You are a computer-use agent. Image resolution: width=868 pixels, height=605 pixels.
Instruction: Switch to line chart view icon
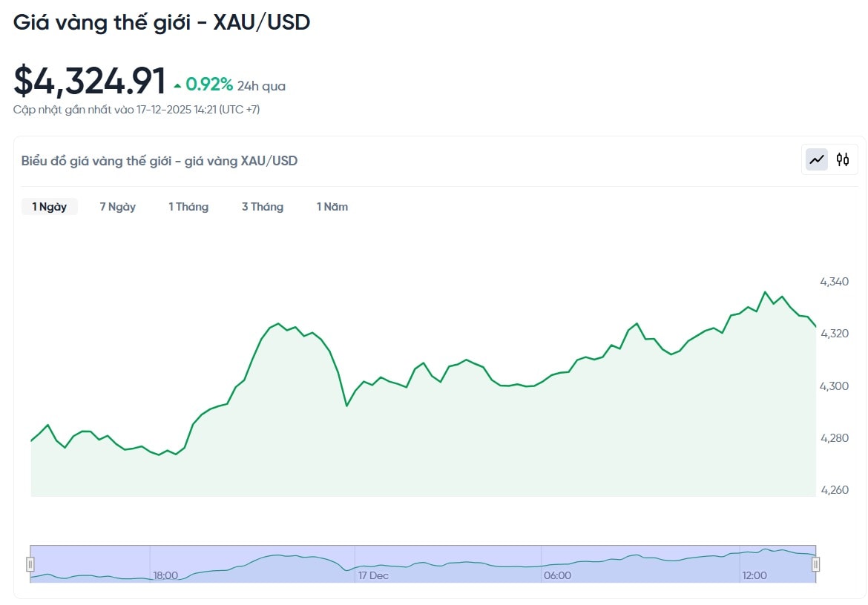817,159
